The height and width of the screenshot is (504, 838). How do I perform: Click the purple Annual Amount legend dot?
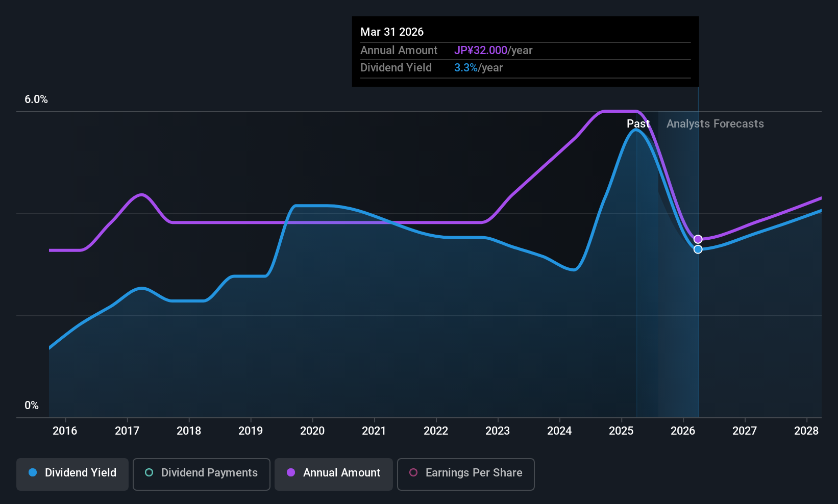pos(291,472)
